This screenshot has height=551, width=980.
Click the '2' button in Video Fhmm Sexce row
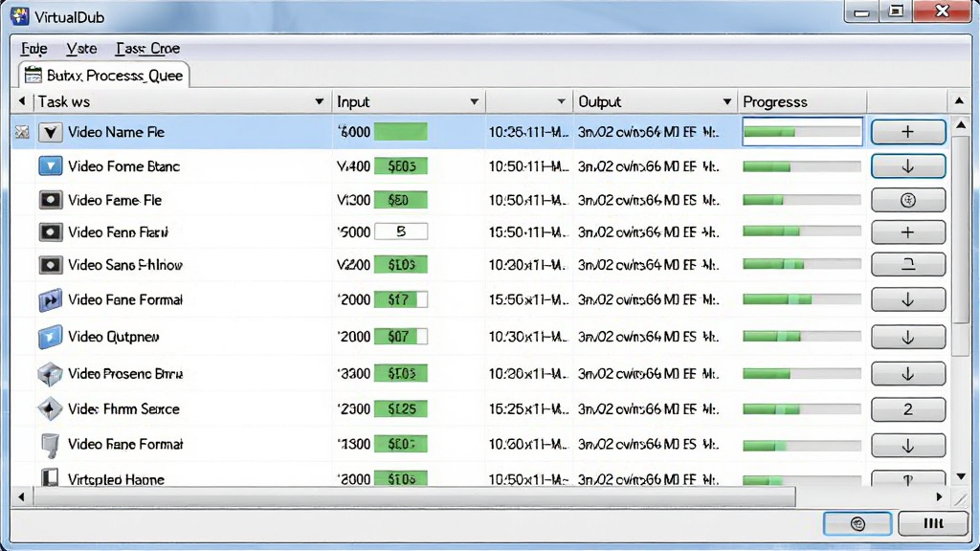point(908,409)
